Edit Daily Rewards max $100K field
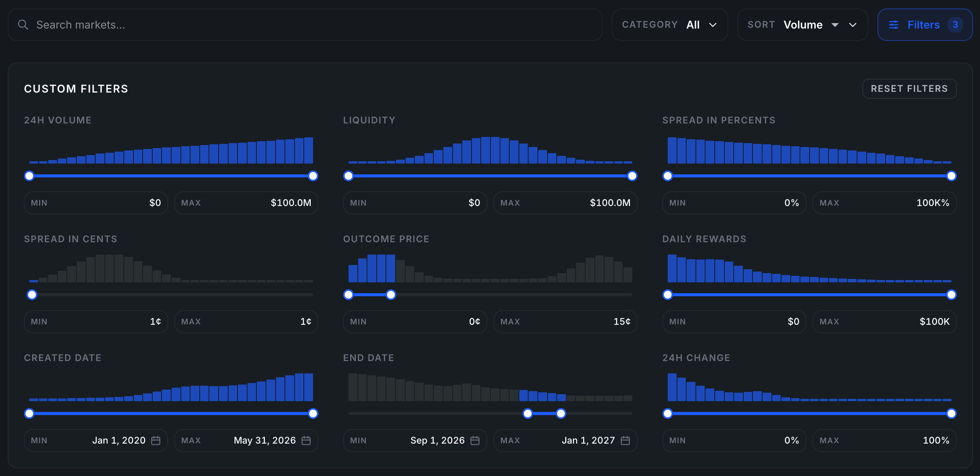The image size is (980, 476). [885, 322]
